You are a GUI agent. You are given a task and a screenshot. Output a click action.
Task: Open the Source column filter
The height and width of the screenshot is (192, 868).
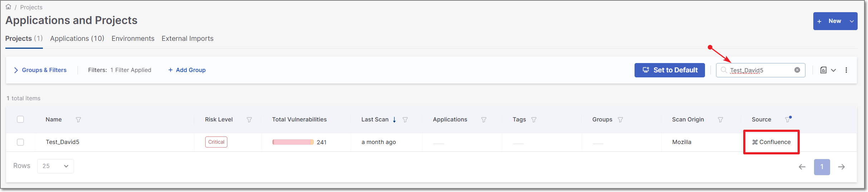[788, 119]
